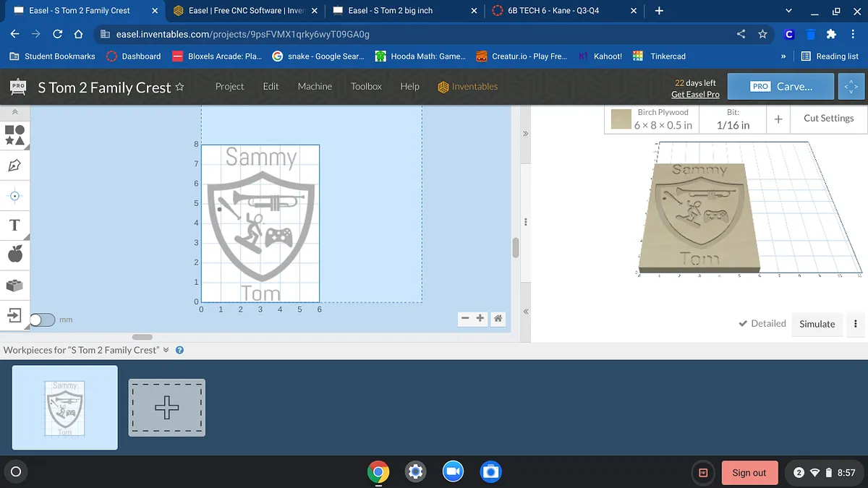The width and height of the screenshot is (868, 488).
Task: Reset canvas view with home icon
Action: [x=498, y=318]
